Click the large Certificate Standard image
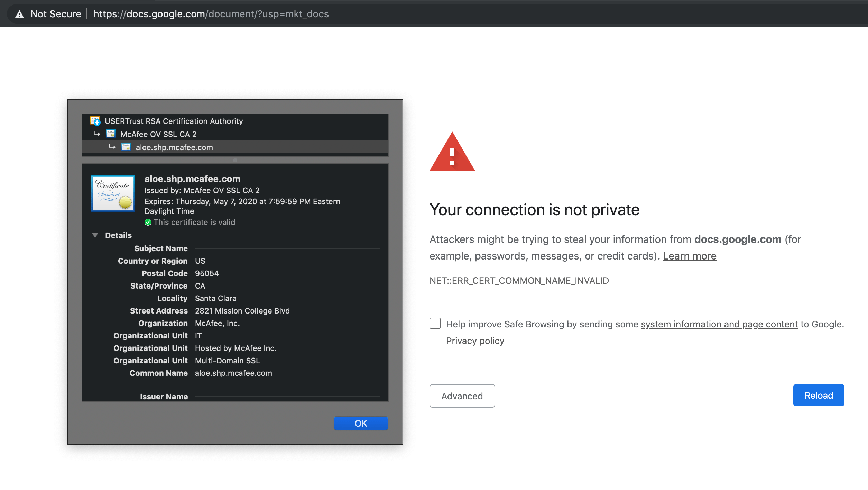 tap(113, 193)
